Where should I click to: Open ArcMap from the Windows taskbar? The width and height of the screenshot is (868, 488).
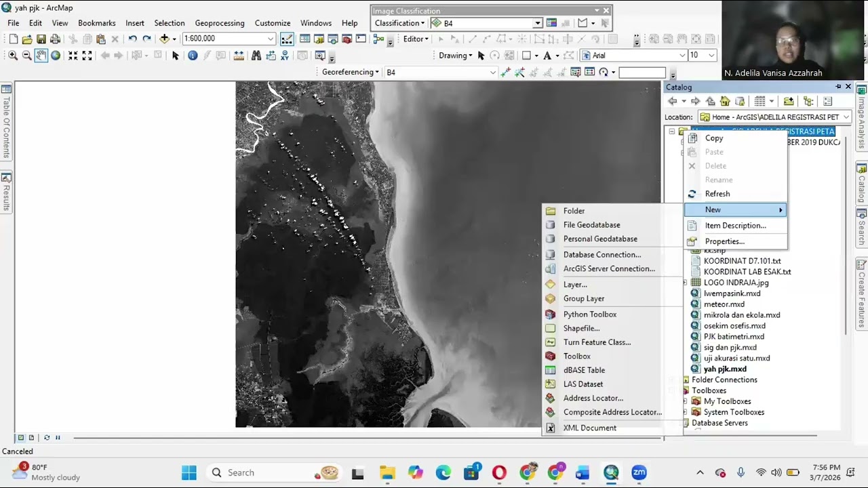[611, 472]
